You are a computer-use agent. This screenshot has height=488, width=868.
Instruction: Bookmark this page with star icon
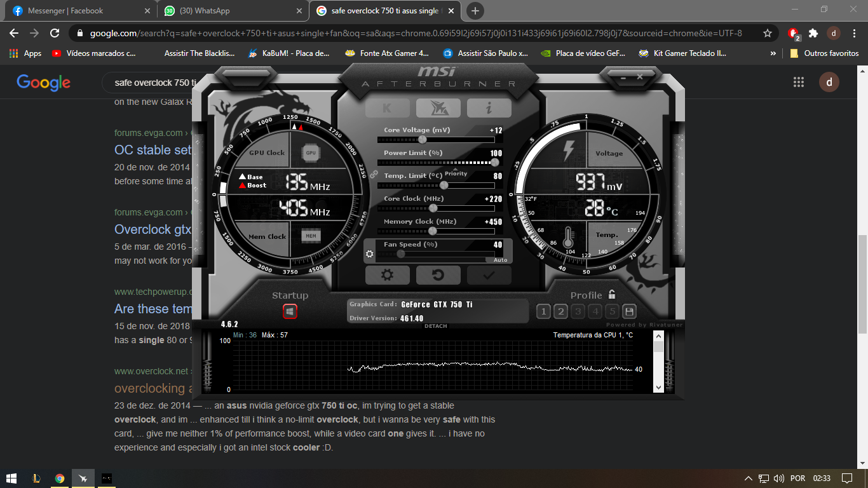pyautogui.click(x=768, y=33)
